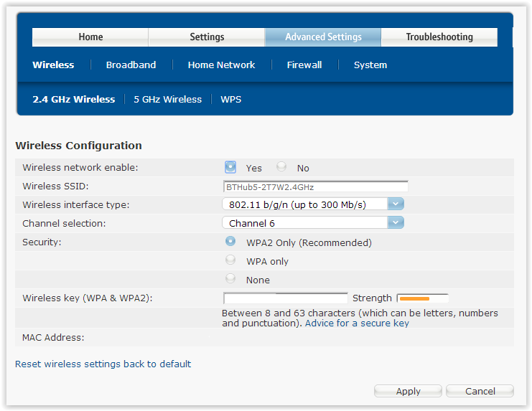Viewport: 532px width, 411px height.
Task: Click the Apply button
Action: (408, 391)
